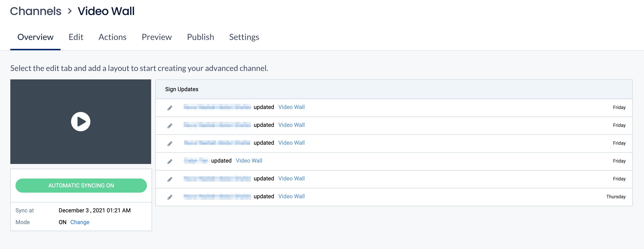
Task: Click the Thursday timestamp in the last row
Action: click(616, 197)
